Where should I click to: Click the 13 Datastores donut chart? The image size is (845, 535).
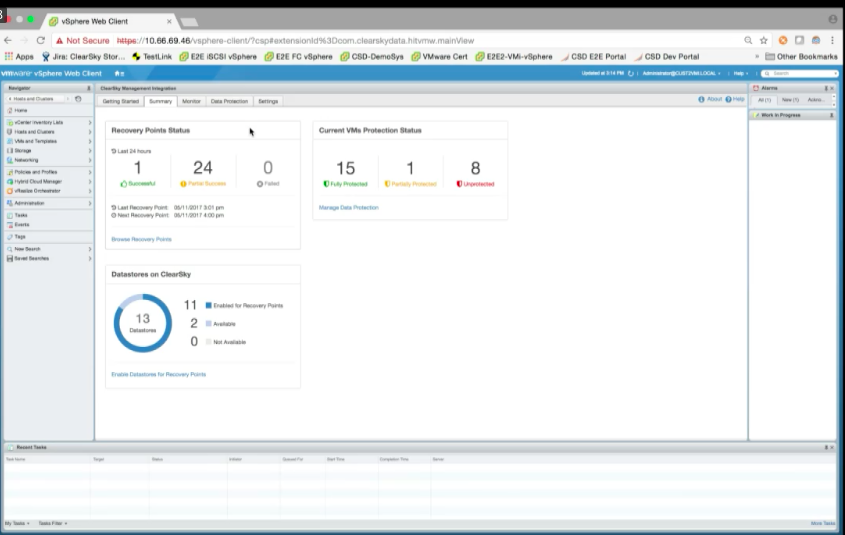point(143,323)
